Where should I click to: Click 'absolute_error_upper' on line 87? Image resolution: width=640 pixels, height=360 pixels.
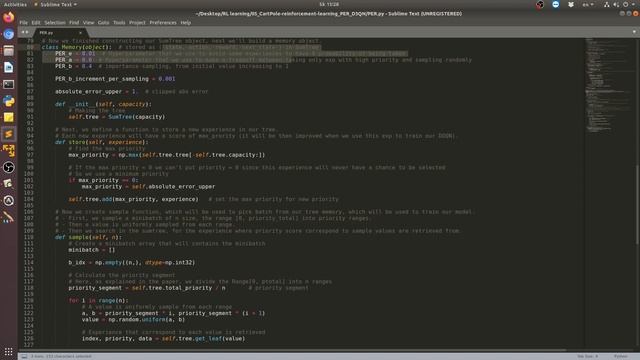(x=88, y=91)
